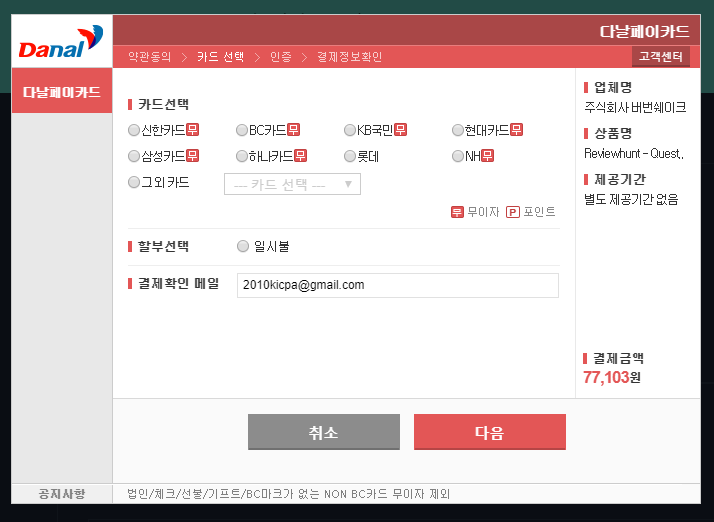
Task: Click the 무 badge beside BC카드
Action: 294,130
